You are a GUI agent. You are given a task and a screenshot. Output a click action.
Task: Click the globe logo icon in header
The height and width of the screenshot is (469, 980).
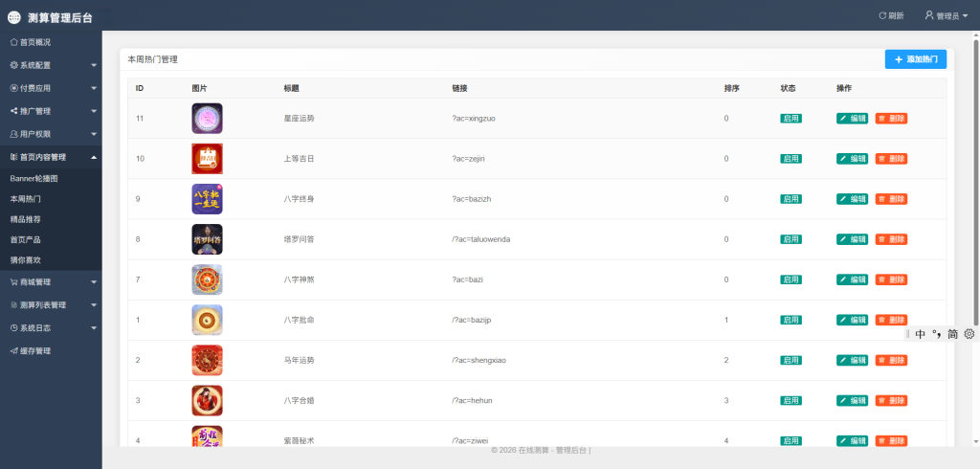coord(14,16)
